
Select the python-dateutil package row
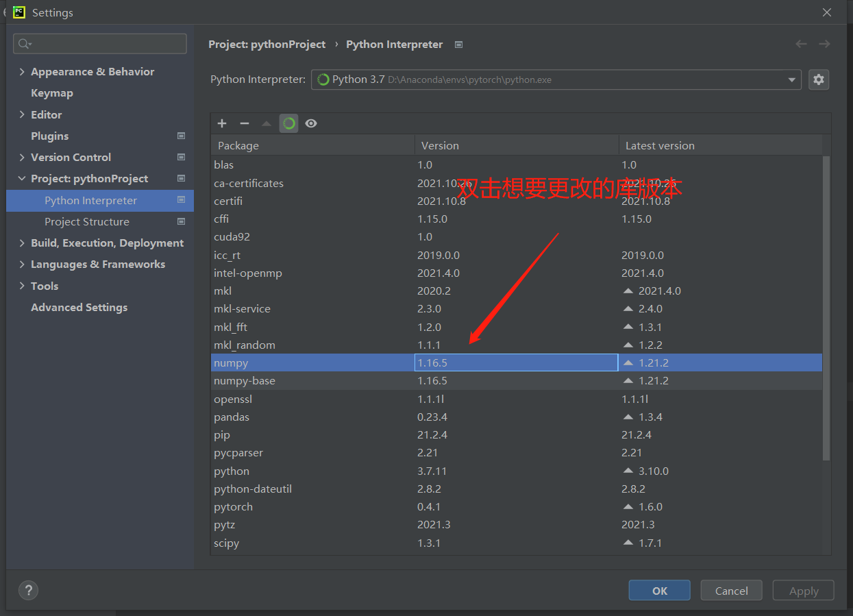[517, 489]
